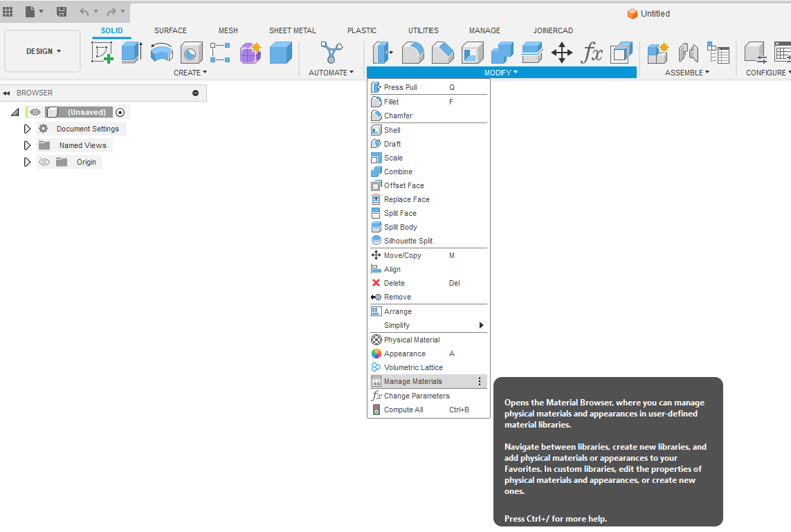Collapse the Browser panel with double arrows
Screen dimensions: 791x532
[x=6, y=93]
